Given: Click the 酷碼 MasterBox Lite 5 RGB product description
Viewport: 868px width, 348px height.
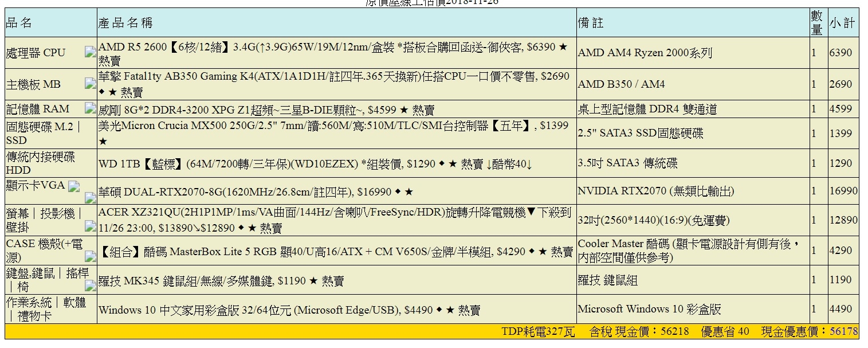Looking at the screenshot, I should coord(336,251).
